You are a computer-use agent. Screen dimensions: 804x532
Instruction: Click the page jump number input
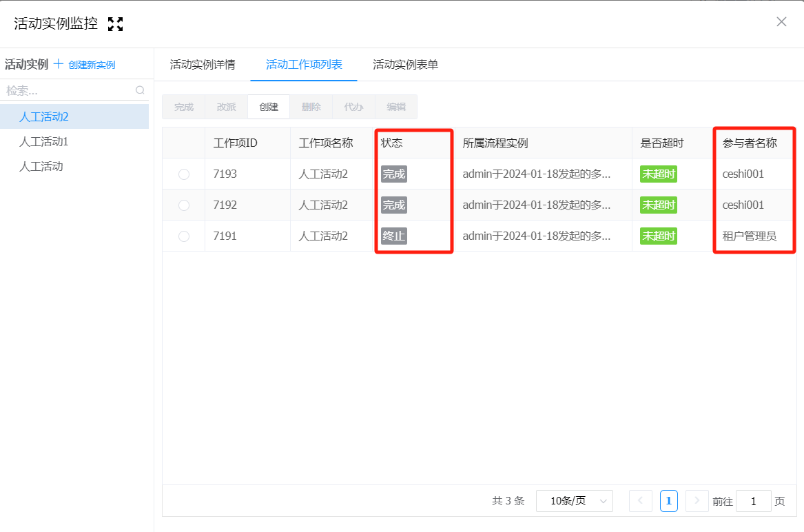(753, 501)
